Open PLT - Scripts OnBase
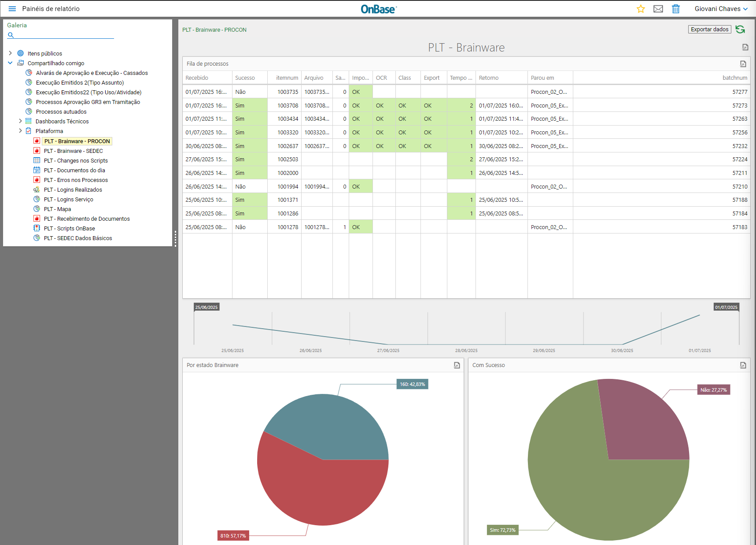Screen dimensions: 756x545 point(69,229)
